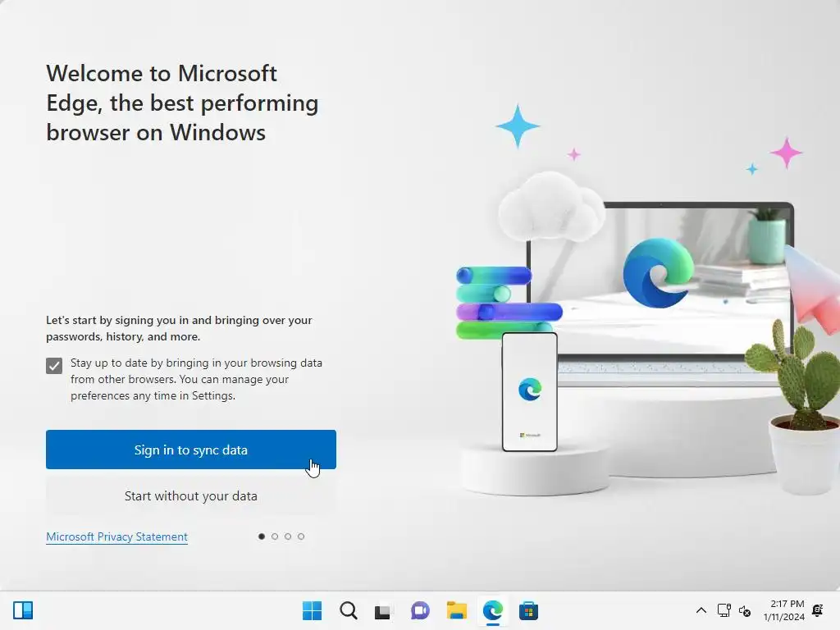
Task: Open the Widgets panel from the taskbar
Action: pos(23,610)
